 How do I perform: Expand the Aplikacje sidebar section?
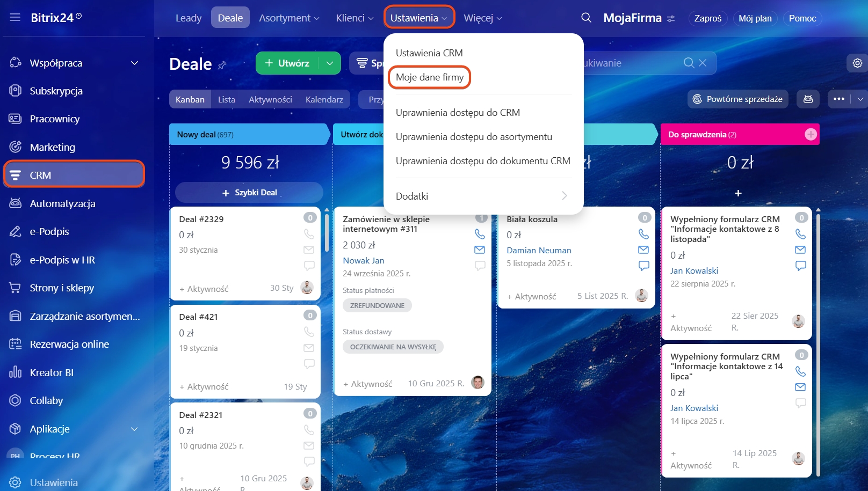pos(134,429)
